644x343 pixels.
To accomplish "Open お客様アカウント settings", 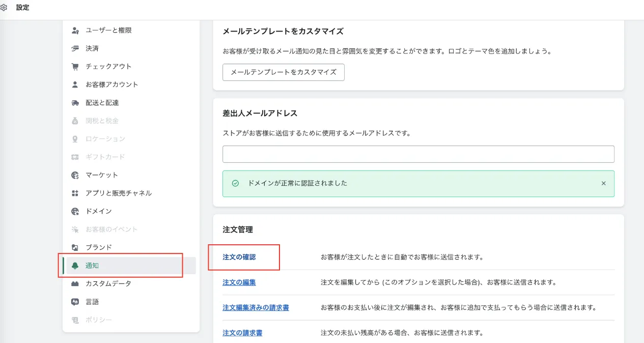I will 111,84.
